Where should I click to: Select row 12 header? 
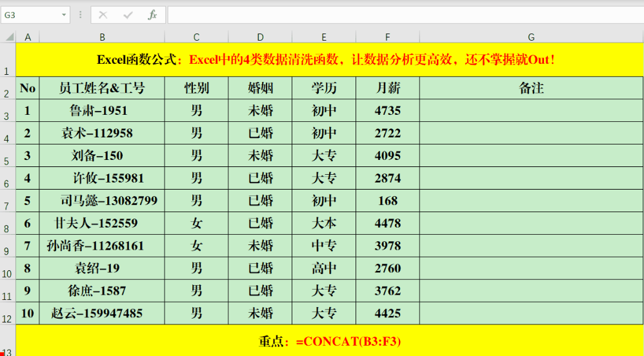tap(8, 313)
